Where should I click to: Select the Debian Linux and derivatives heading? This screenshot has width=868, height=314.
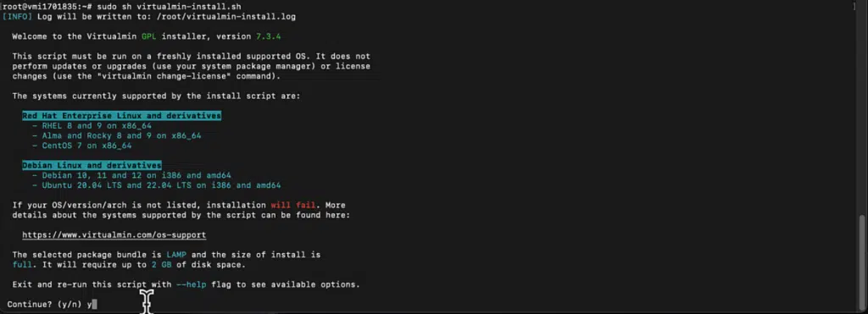(92, 165)
